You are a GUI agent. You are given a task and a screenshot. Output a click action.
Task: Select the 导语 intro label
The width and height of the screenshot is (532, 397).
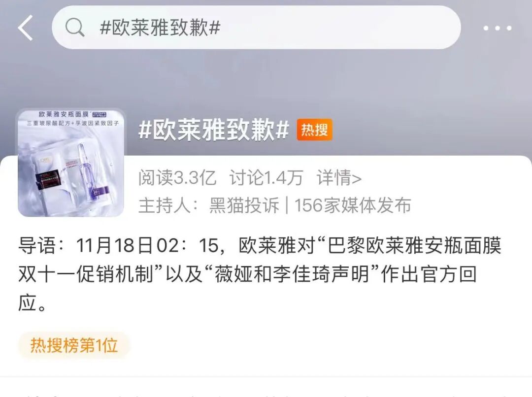pyautogui.click(x=36, y=245)
